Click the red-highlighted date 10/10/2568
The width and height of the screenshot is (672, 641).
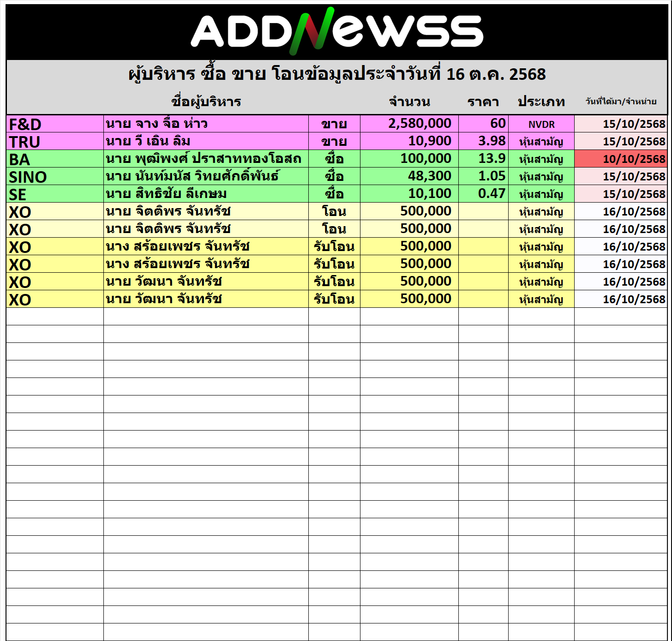pos(621,159)
